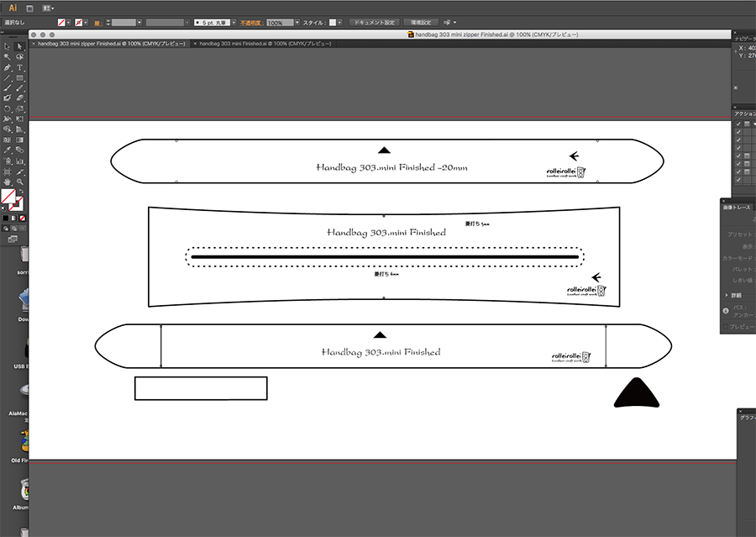Click the ドキュメント設定 button
756x537 pixels.
[x=373, y=22]
